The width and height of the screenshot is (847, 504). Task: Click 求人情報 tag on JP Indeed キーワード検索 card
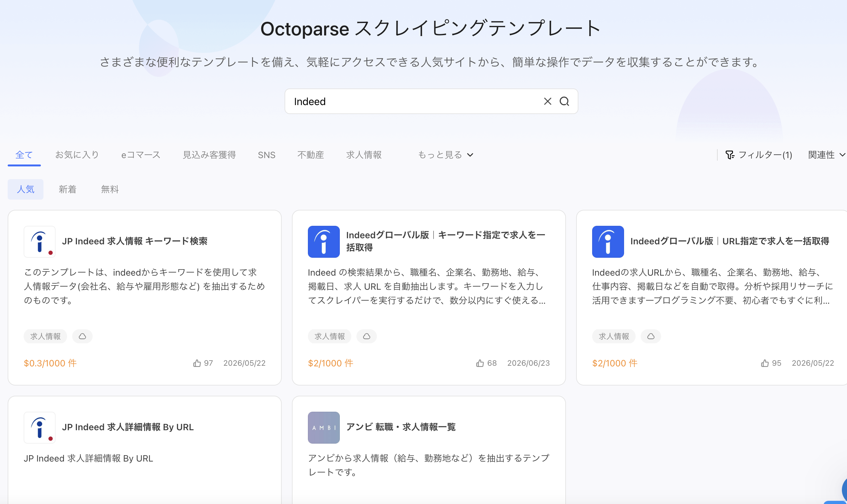[x=45, y=336]
